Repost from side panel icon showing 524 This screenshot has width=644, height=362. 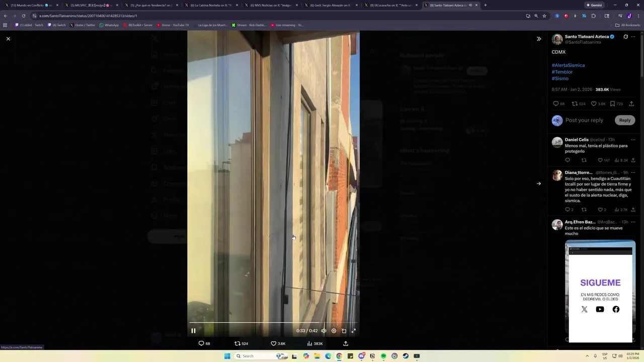pyautogui.click(x=579, y=104)
